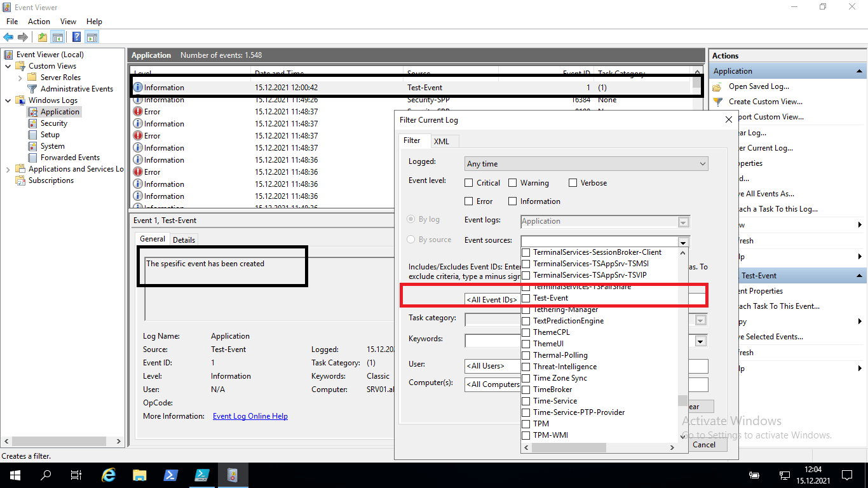This screenshot has height=488, width=868.
Task: Check the Test-Event source checkbox
Action: 526,298
